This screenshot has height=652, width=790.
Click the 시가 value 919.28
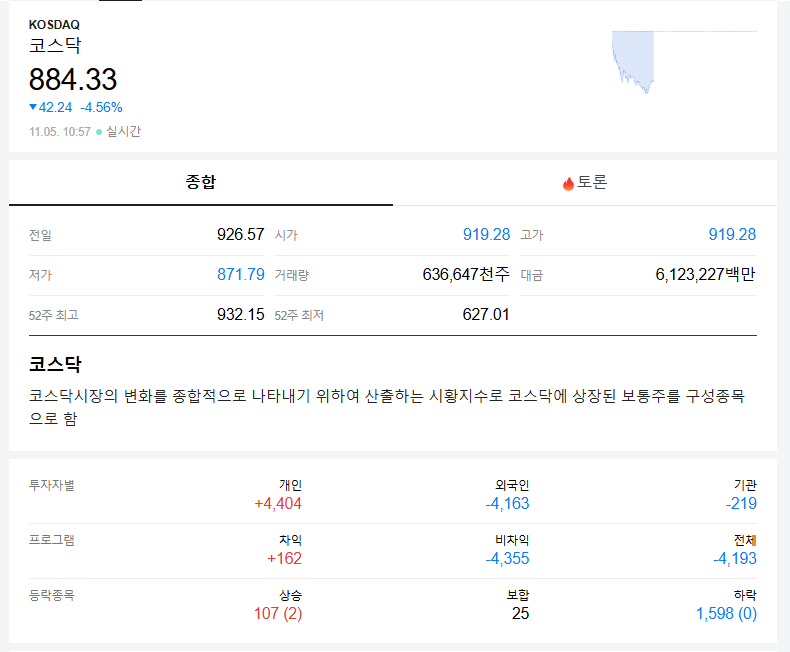486,234
